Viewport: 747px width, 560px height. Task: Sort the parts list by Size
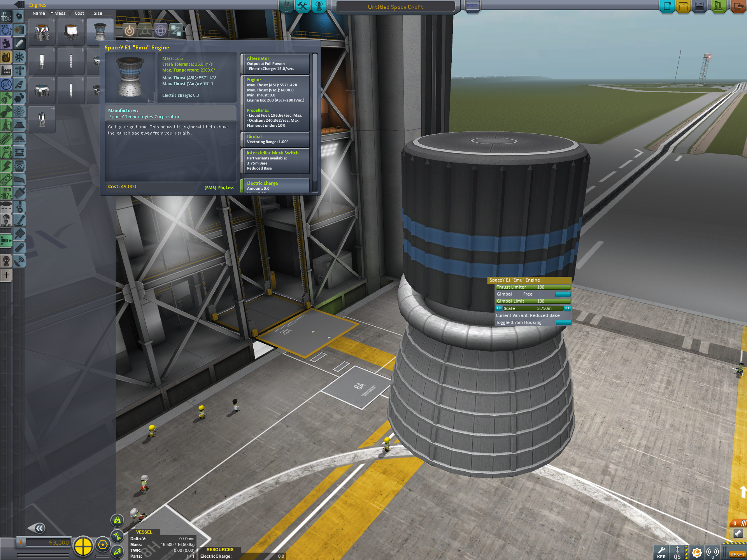pos(98,13)
